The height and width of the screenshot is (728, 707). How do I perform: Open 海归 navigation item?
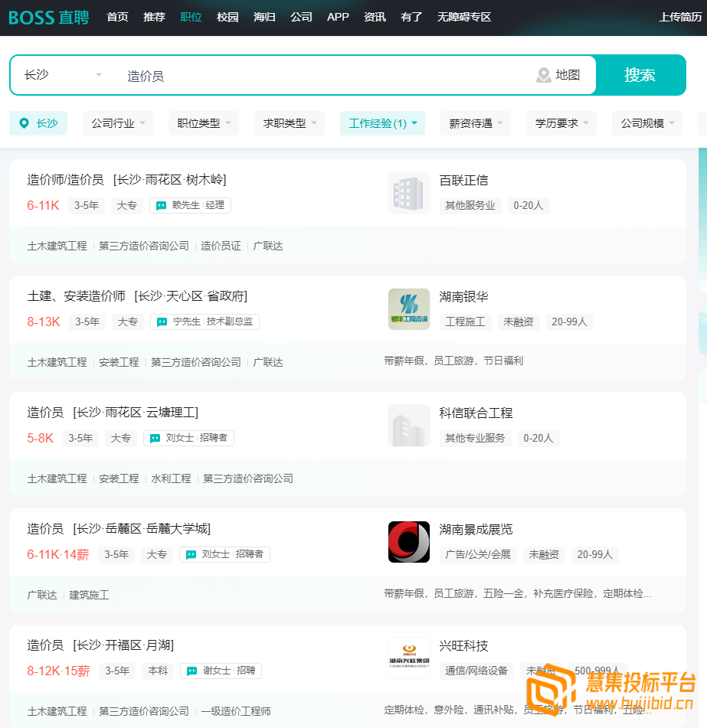264,17
